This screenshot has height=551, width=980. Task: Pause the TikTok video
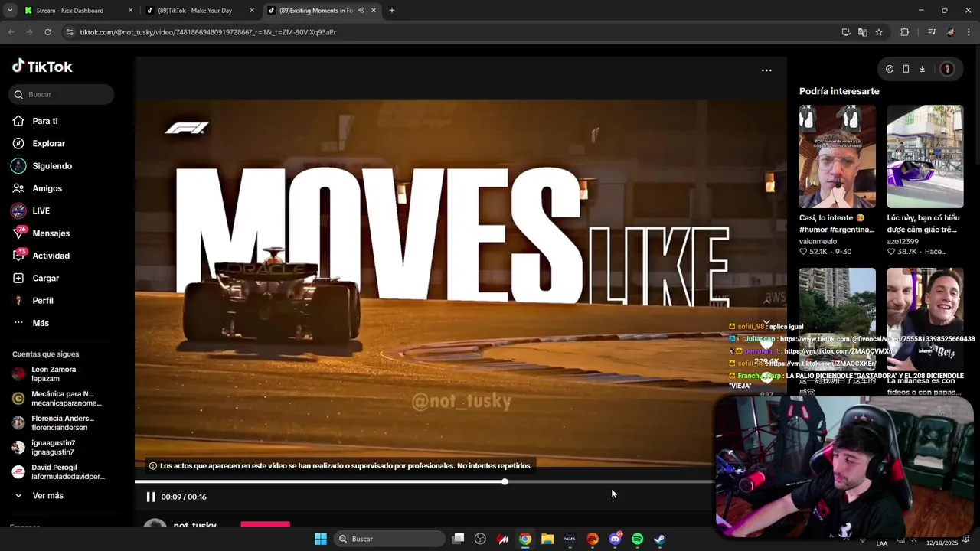coord(151,497)
